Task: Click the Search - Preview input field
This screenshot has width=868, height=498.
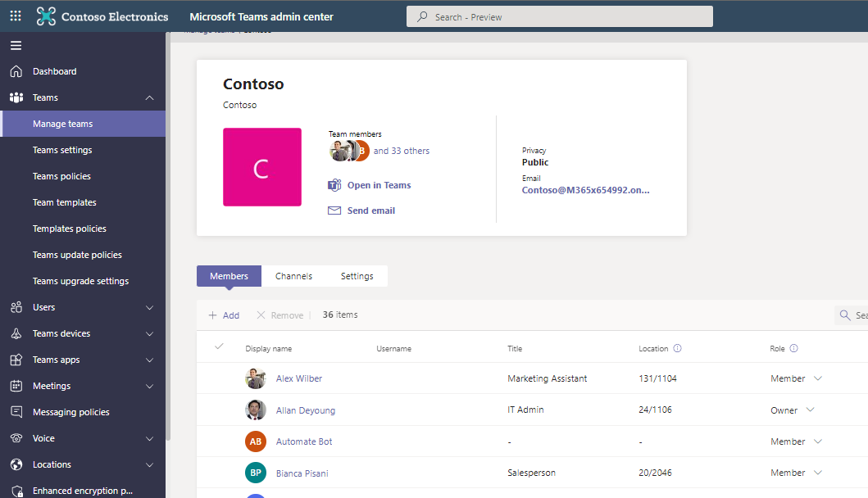Action: (560, 16)
